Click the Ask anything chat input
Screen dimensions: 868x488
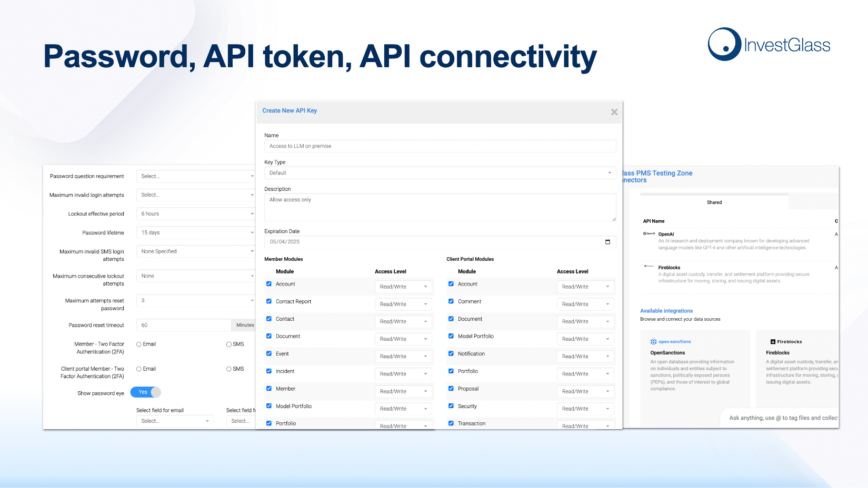pyautogui.click(x=781, y=418)
